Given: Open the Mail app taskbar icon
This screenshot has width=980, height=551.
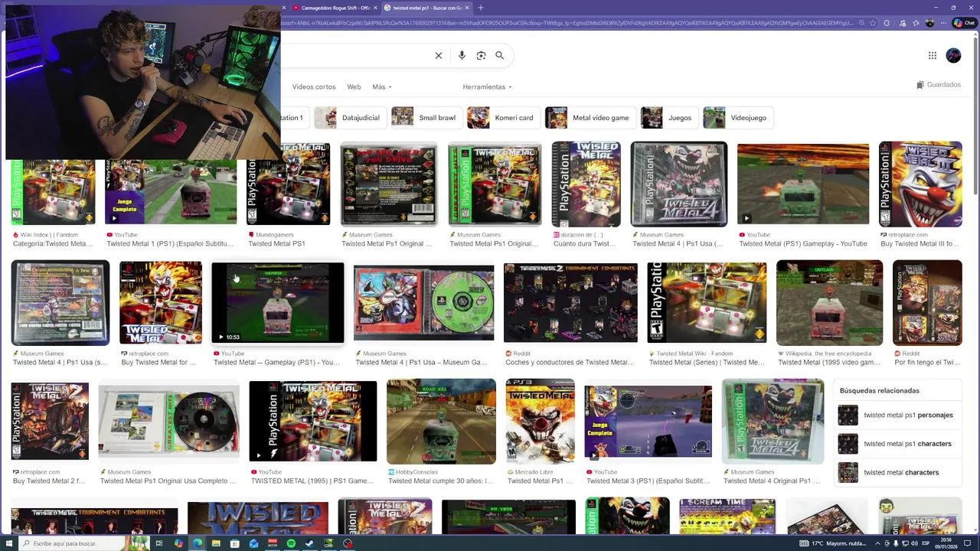Looking at the screenshot, I should [253, 543].
